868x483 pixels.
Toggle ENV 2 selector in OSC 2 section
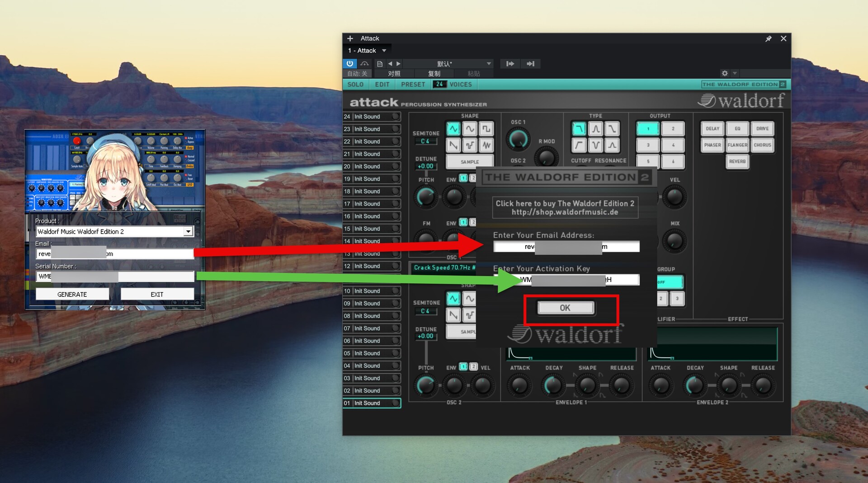[x=473, y=366]
